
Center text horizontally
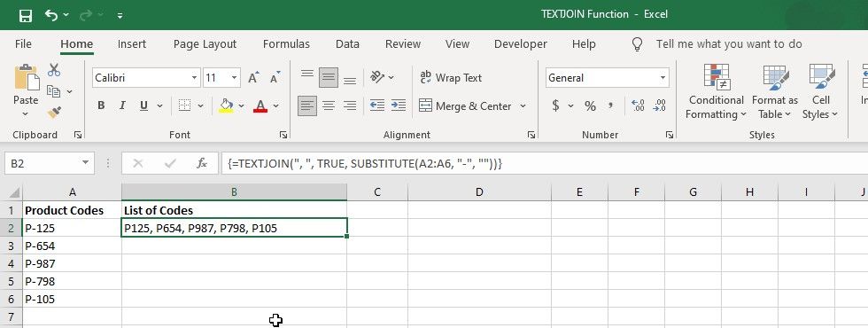[329, 105]
